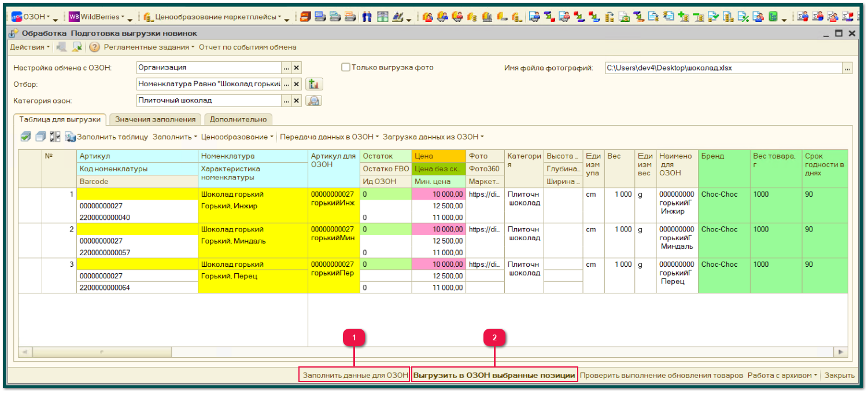Click Выгрузить в ОЗОН выбранные позиции
Screen dimensions: 868x393
point(494,375)
